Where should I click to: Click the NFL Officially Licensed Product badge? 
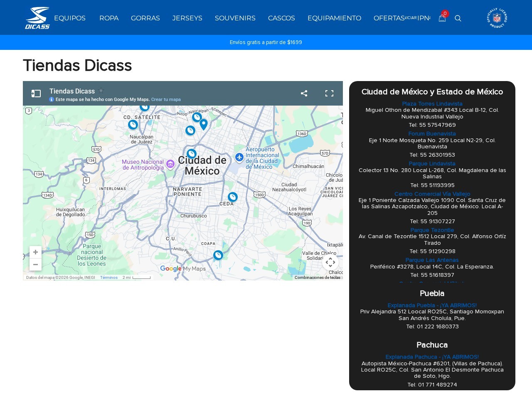tap(497, 18)
